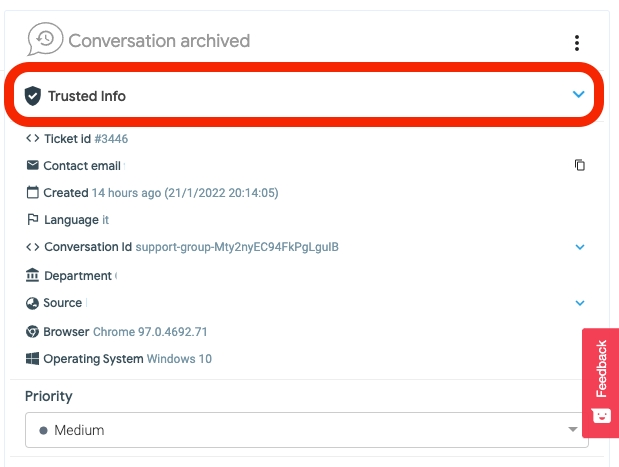Click the Created calendar icon
Image resolution: width=619 pixels, height=467 pixels.
click(33, 192)
